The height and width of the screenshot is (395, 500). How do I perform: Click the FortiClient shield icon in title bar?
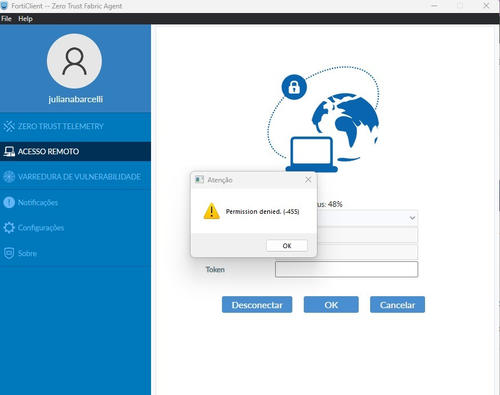[x=4, y=5]
